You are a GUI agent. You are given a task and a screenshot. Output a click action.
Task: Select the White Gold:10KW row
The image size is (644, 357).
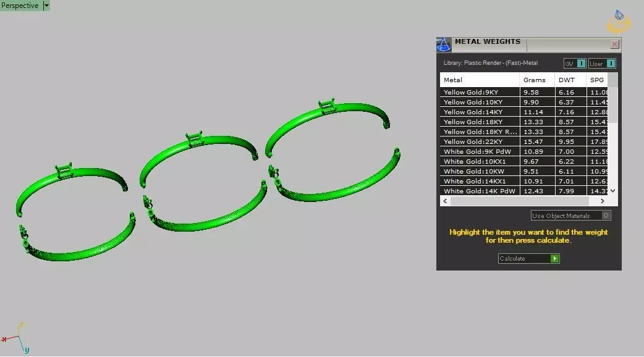tap(523, 171)
